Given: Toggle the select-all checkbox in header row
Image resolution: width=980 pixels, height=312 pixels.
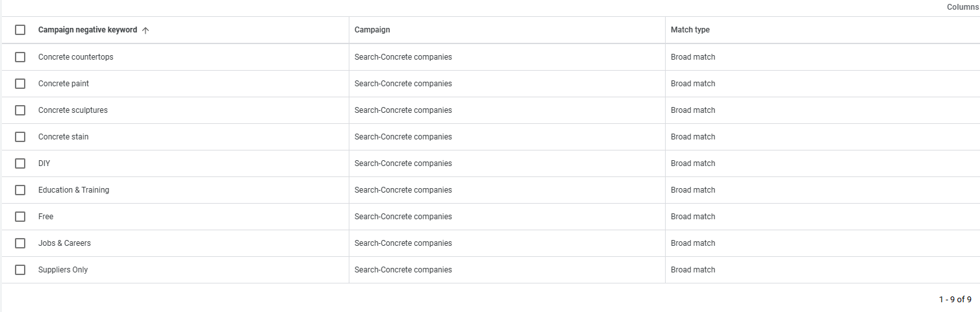Looking at the screenshot, I should (20, 30).
